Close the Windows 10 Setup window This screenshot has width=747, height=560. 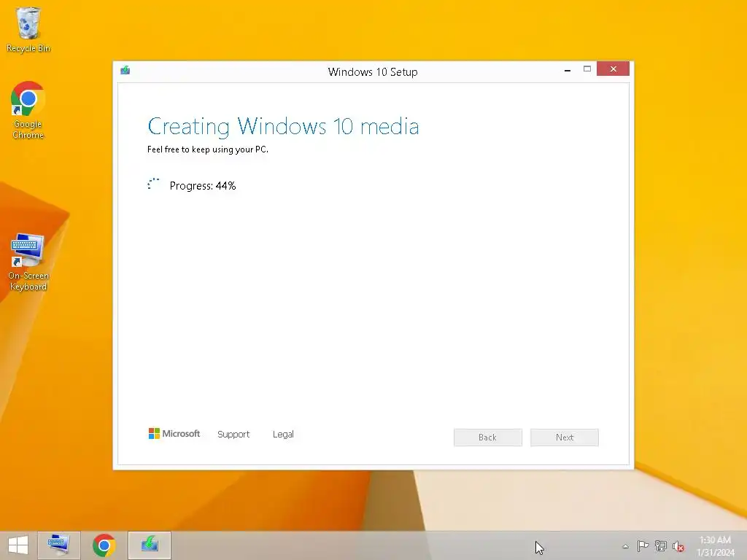pos(613,69)
